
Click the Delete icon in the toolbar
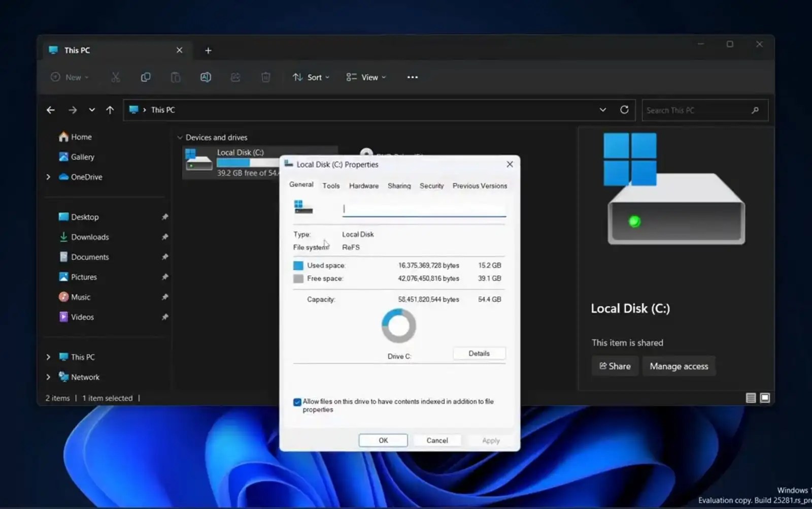(265, 77)
